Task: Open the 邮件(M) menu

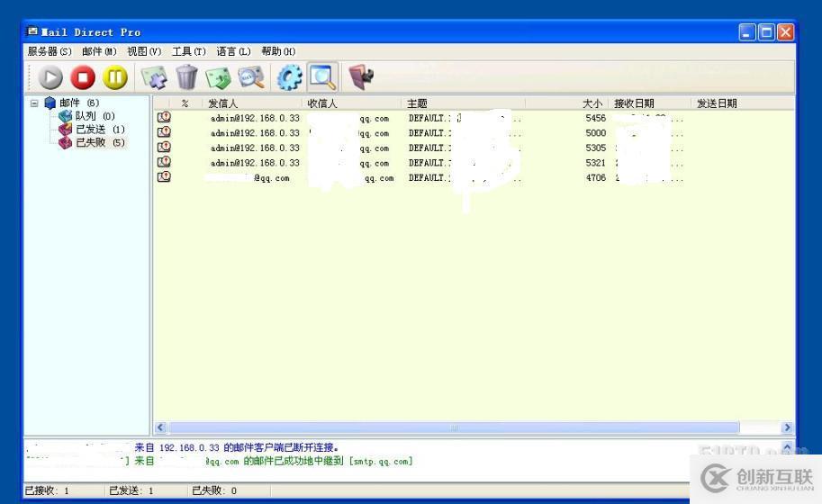Action: click(x=99, y=51)
